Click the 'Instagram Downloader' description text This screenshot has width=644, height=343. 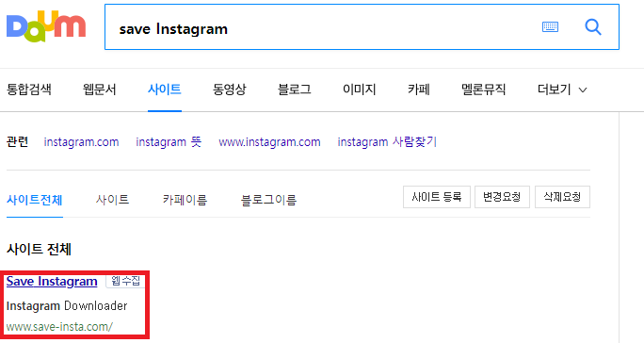coord(67,306)
